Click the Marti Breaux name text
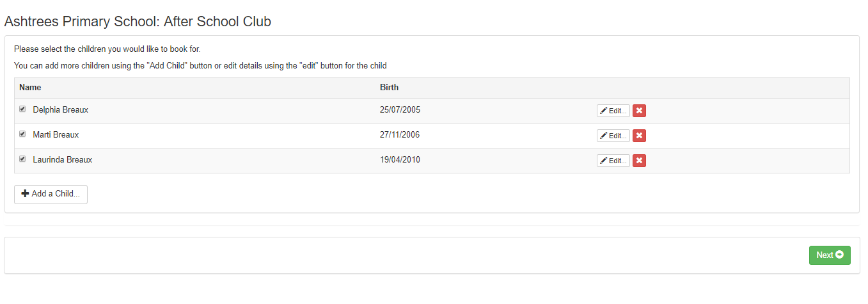 tap(56, 135)
